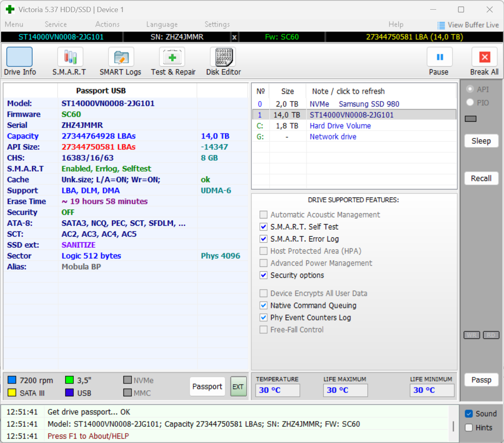Disable the Sound checkbox
Screen dimensions: 504x443
[x=469, y=414]
